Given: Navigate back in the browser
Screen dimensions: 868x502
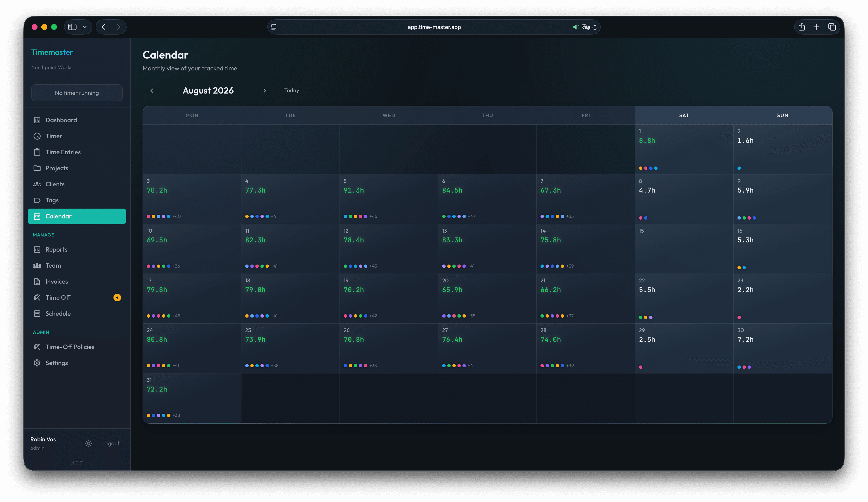Looking at the screenshot, I should pos(104,27).
